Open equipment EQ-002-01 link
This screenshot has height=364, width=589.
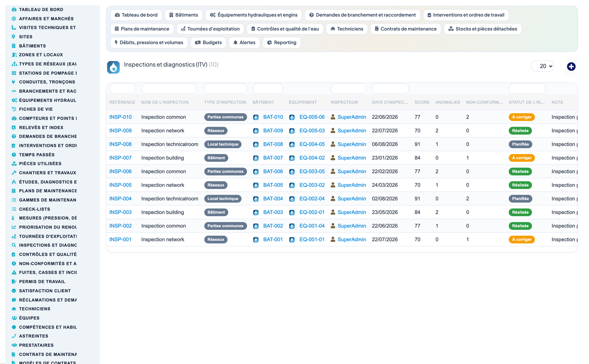click(x=312, y=212)
